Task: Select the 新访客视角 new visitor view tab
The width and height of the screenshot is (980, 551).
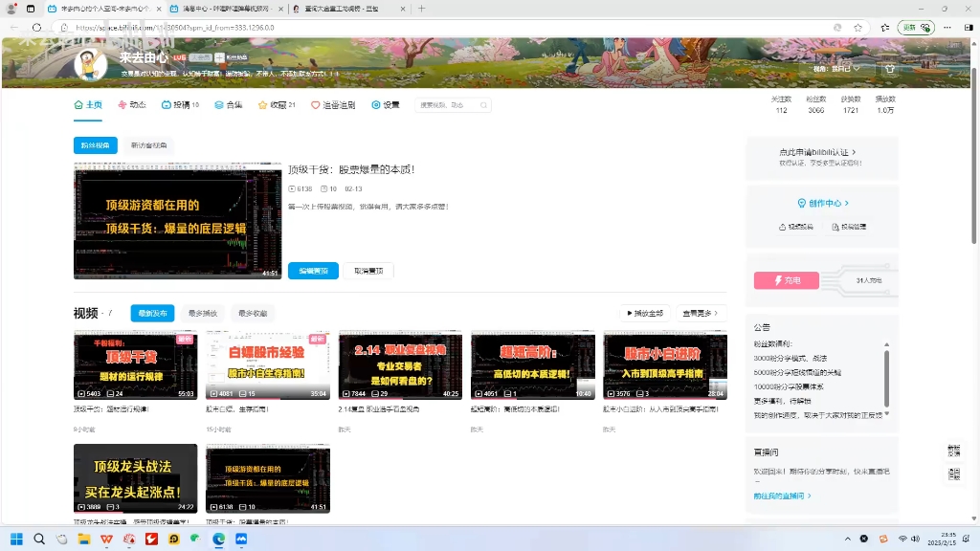Action: (148, 145)
